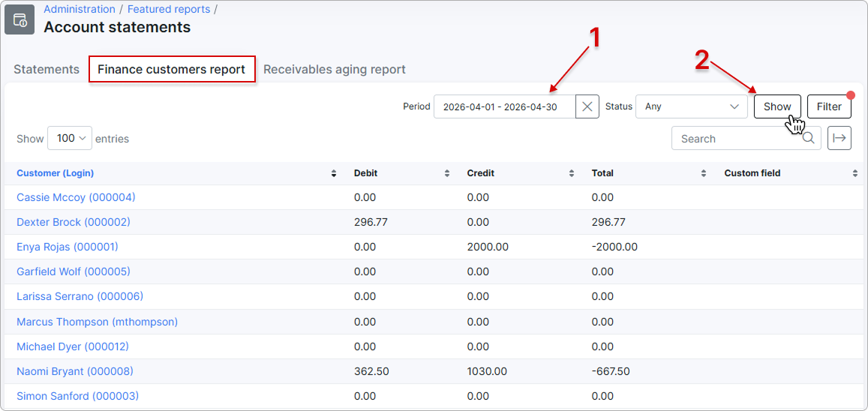Viewport: 868px width, 411px height.
Task: Sort by Credit column arrows
Action: point(572,173)
